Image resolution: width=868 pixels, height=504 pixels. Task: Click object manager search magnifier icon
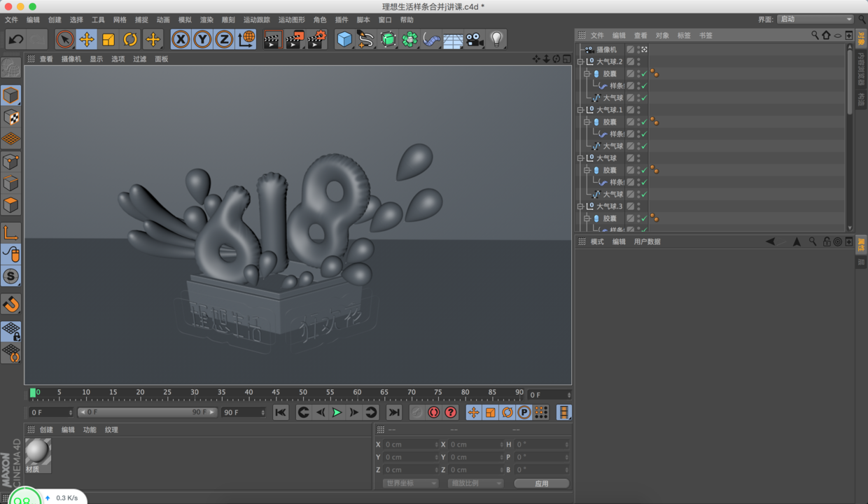coord(815,35)
